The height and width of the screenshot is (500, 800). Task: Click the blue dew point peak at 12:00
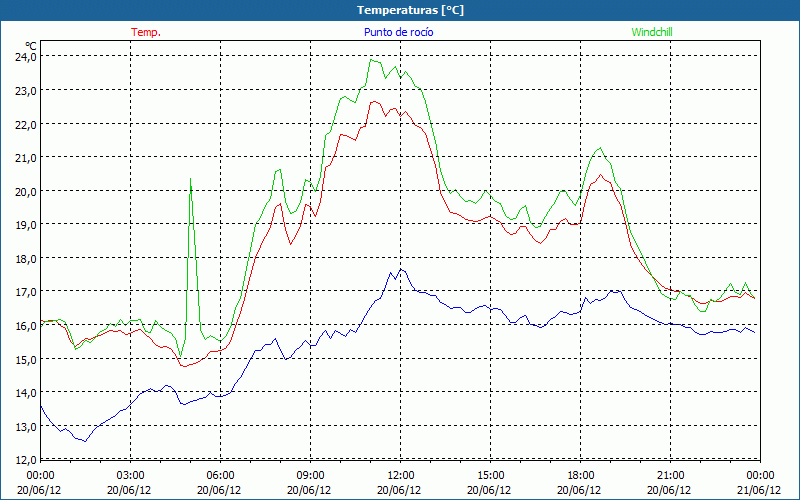pos(401,269)
